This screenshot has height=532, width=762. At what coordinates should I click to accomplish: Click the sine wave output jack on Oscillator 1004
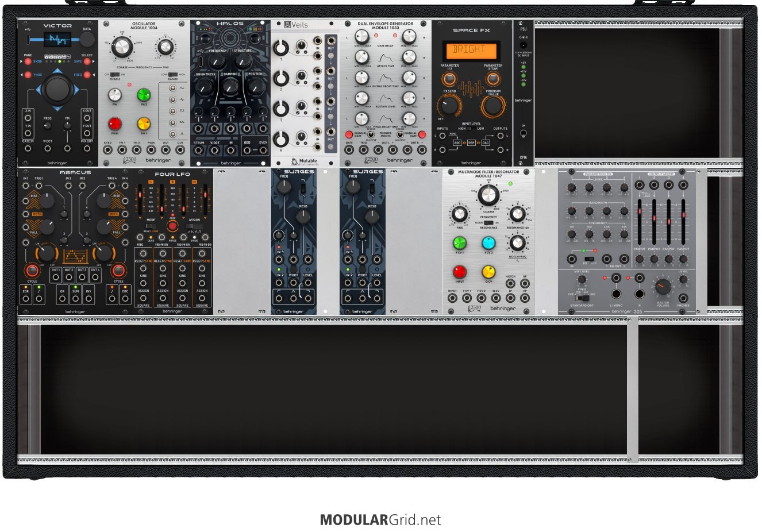coord(172,88)
